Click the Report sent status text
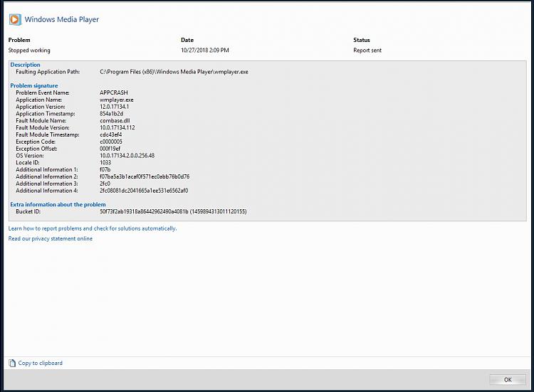 [367, 51]
